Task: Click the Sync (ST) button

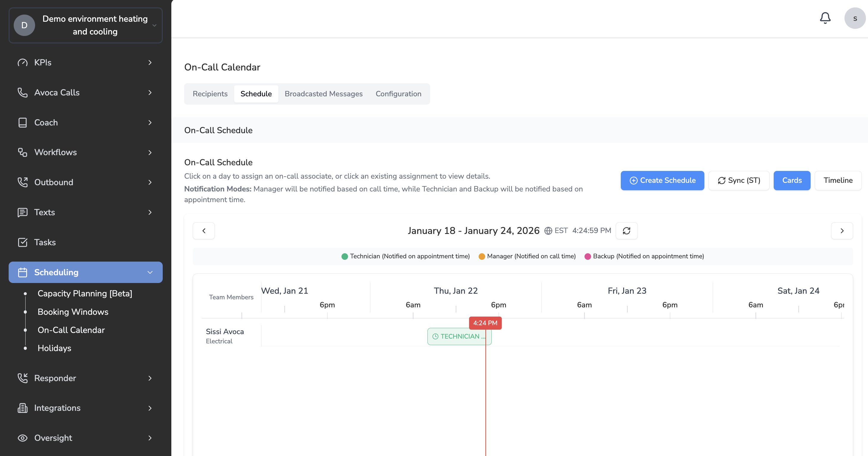Action: [739, 180]
